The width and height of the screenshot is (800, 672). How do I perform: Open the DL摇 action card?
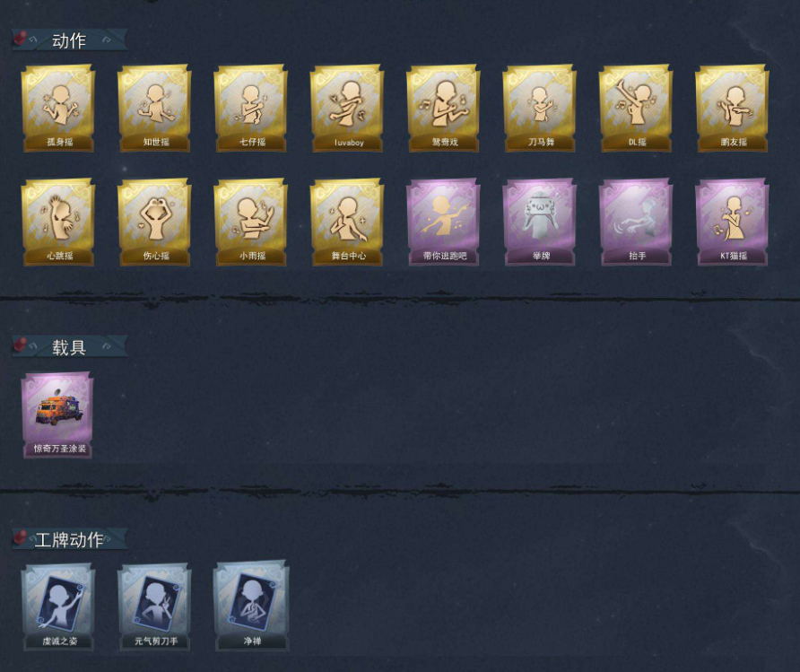tap(636, 109)
